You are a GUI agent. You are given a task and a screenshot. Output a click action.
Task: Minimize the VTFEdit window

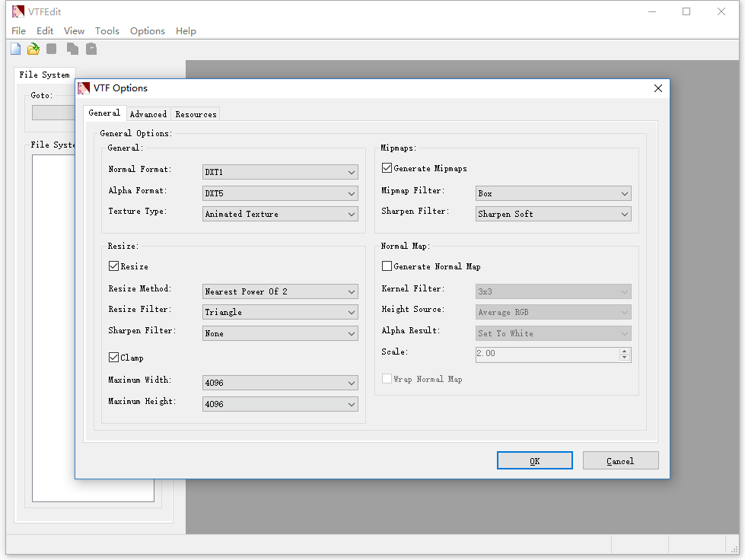[652, 11]
